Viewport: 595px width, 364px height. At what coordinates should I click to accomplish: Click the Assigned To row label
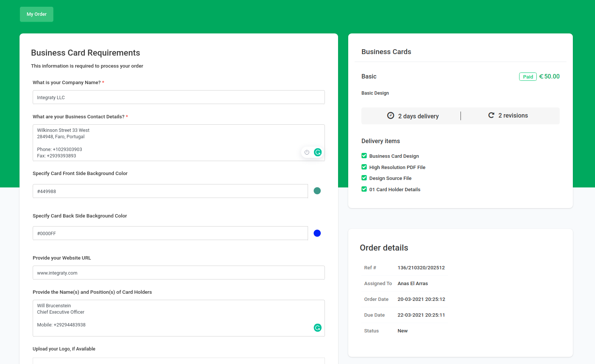378,284
